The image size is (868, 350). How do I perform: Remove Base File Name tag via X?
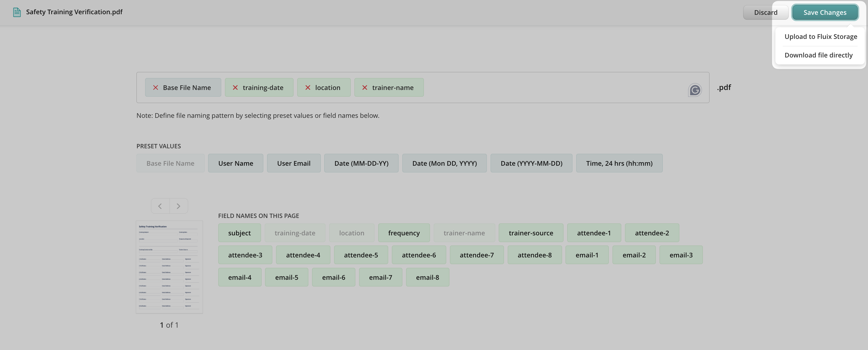click(155, 88)
